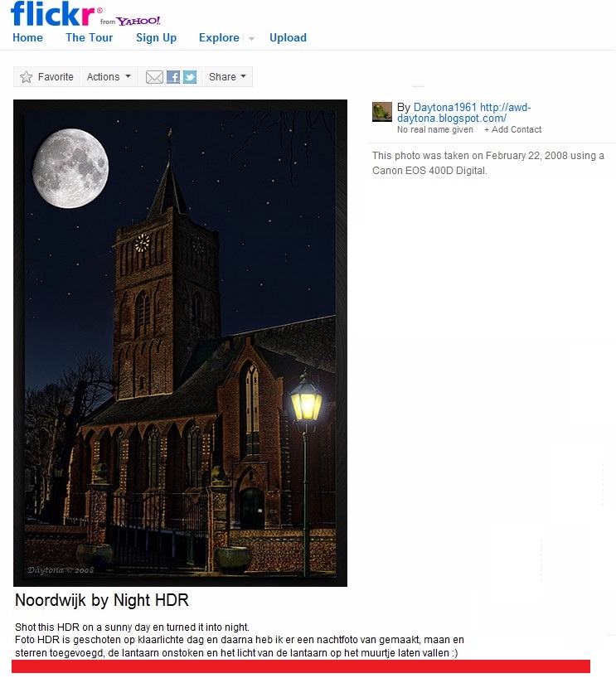616x678 pixels.
Task: Expand the Share dropdown
Action: [x=227, y=76]
